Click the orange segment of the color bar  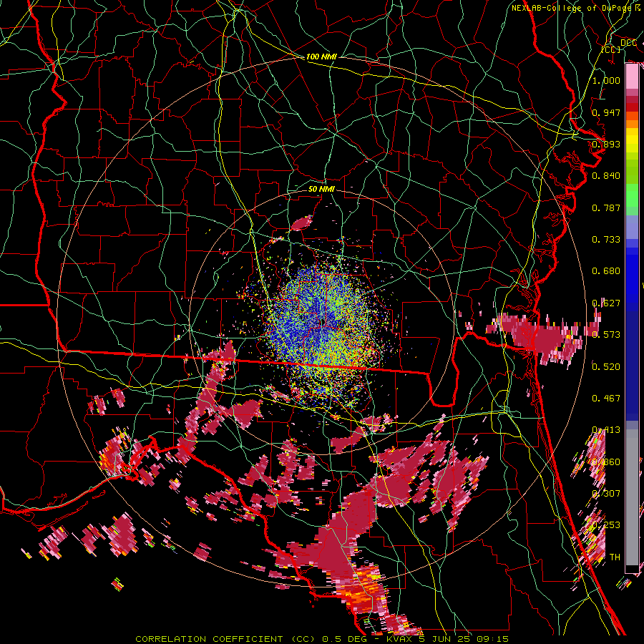point(632,120)
